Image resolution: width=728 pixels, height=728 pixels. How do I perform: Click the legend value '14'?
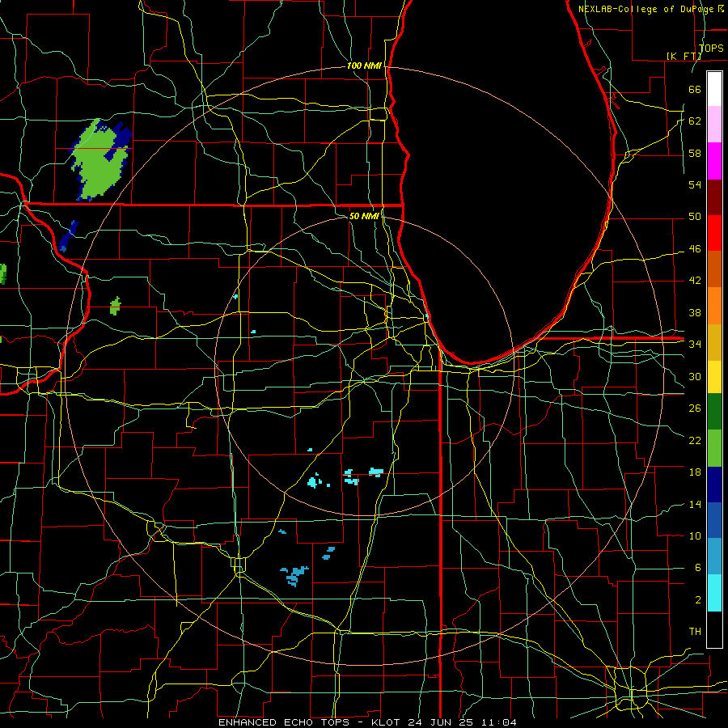tap(695, 504)
